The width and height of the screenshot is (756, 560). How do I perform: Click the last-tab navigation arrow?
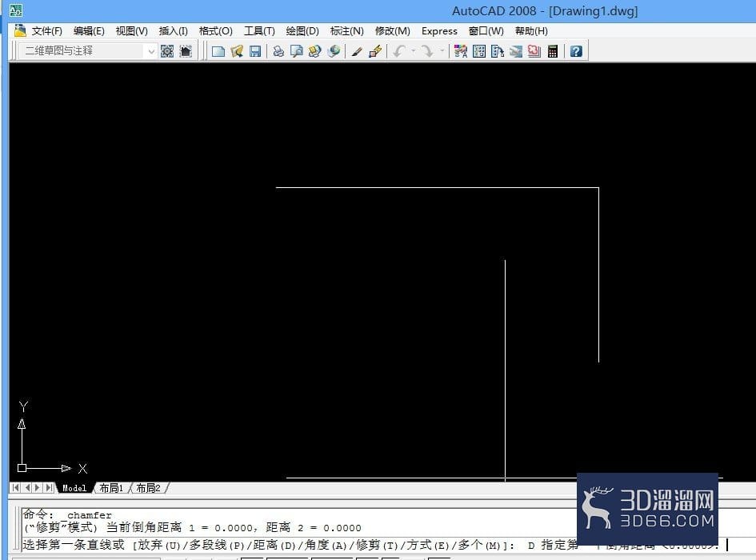click(49, 488)
